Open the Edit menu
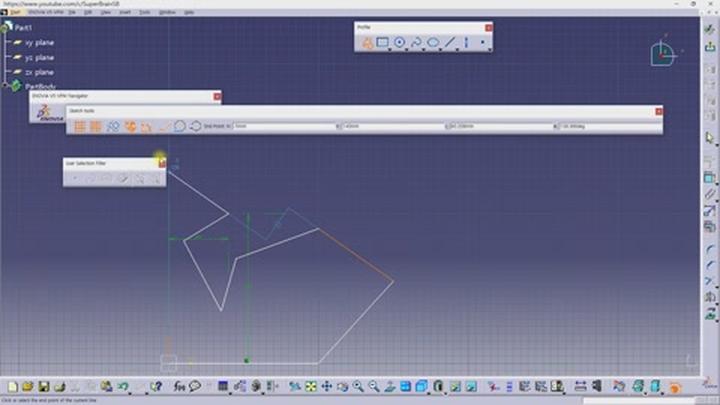 click(x=88, y=12)
